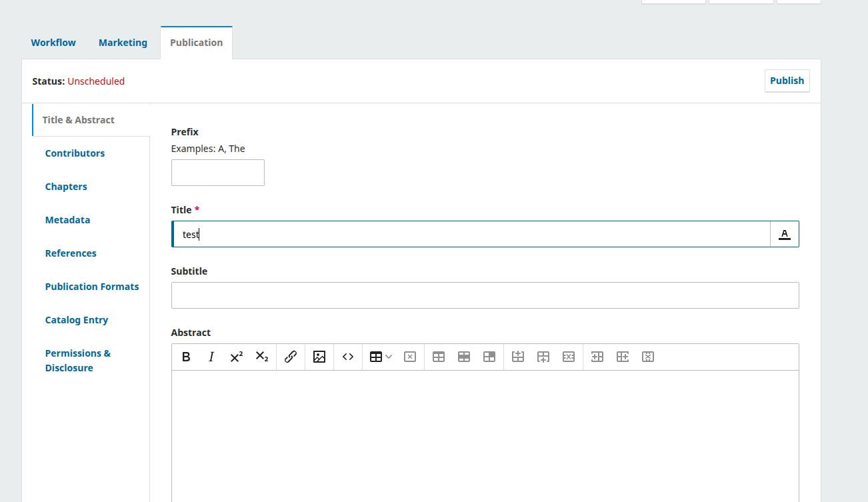Screen dimensions: 868x502
Task: Click the subscript button
Action: click(262, 357)
